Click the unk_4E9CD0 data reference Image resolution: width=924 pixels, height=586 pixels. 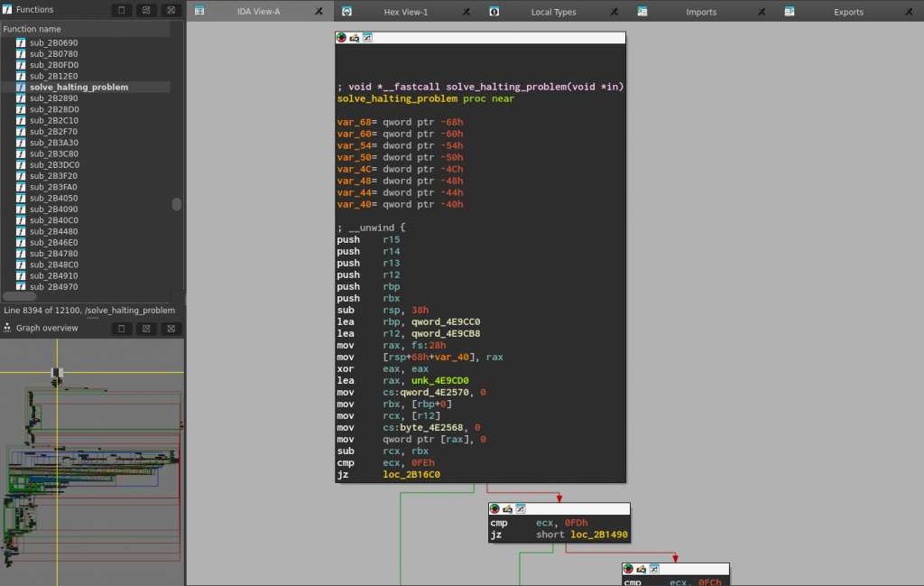click(439, 380)
